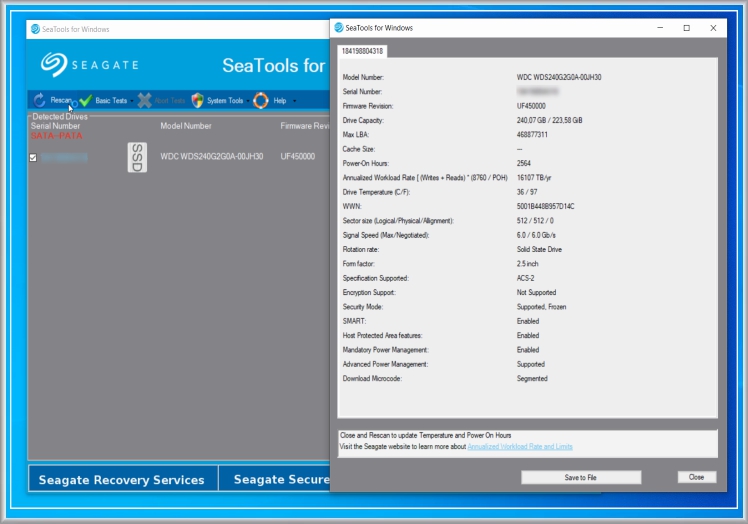Click the Firmware Rev column header

304,126
